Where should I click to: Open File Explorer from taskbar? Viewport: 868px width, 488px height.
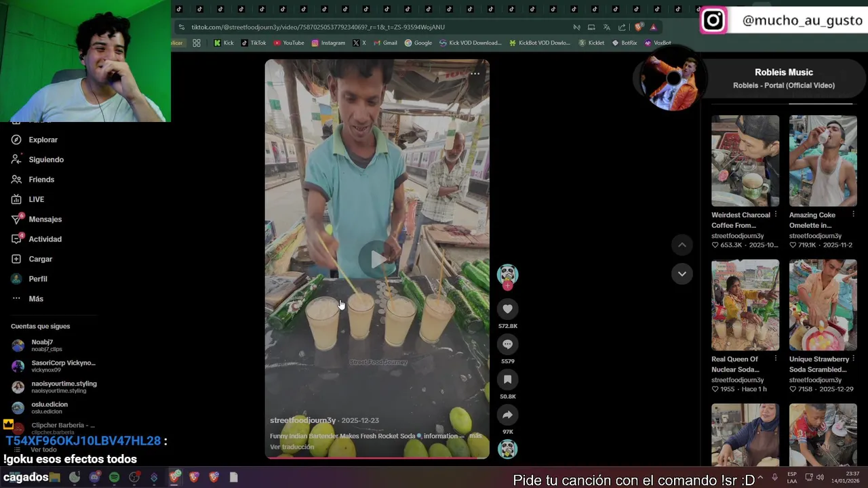coord(55,477)
